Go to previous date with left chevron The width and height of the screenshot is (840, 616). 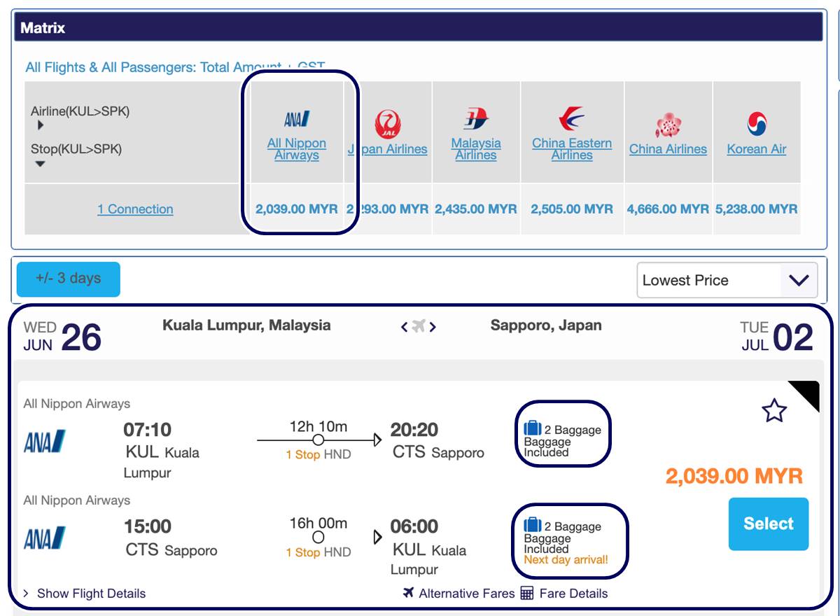[x=405, y=326]
